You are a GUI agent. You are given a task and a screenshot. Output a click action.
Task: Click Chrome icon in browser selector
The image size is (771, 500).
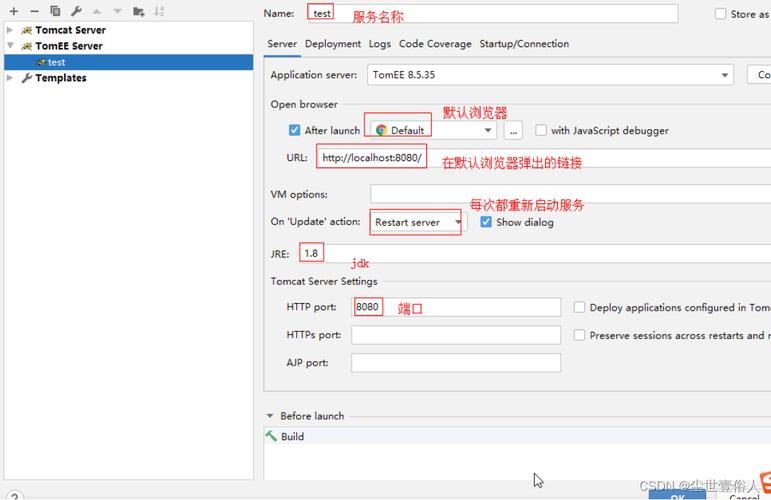click(381, 130)
